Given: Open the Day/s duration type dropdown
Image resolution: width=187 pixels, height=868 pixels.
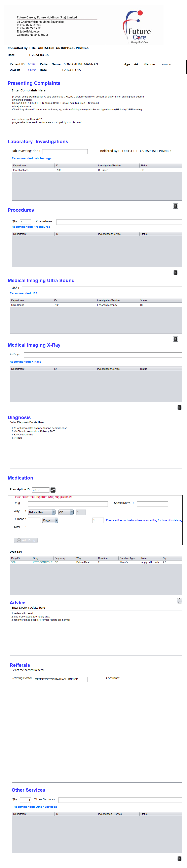Looking at the screenshot, I should click(50, 520).
